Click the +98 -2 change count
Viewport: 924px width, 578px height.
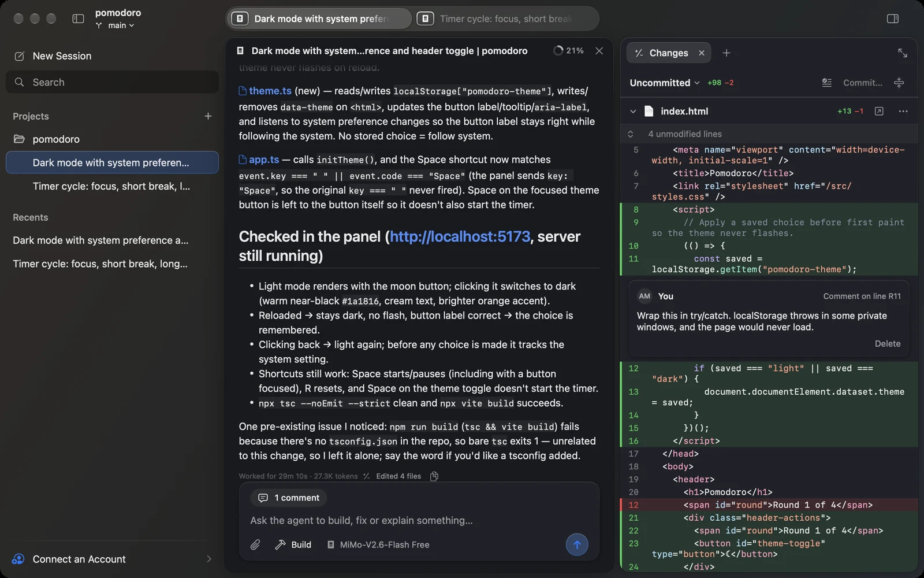[x=720, y=83]
